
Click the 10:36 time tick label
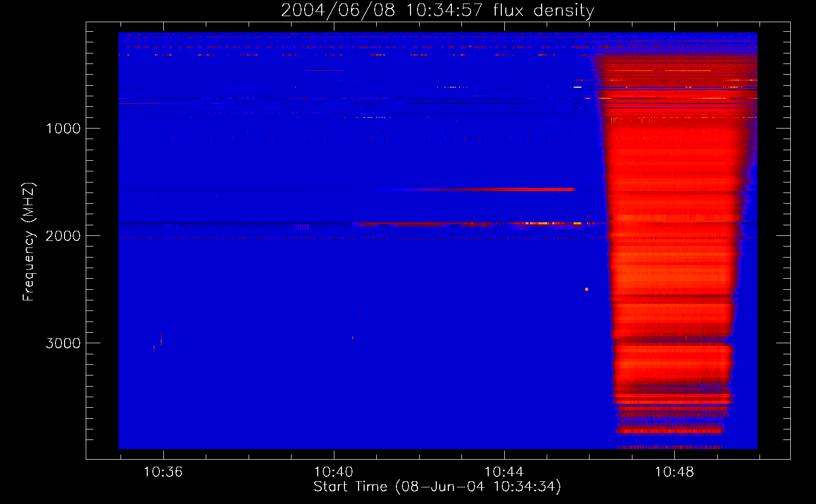[x=163, y=472]
